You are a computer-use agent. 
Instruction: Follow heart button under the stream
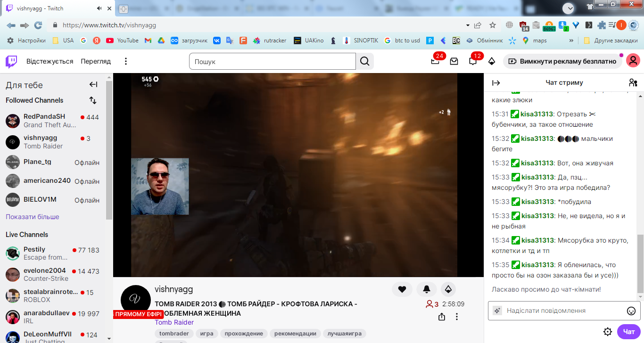[x=402, y=289]
